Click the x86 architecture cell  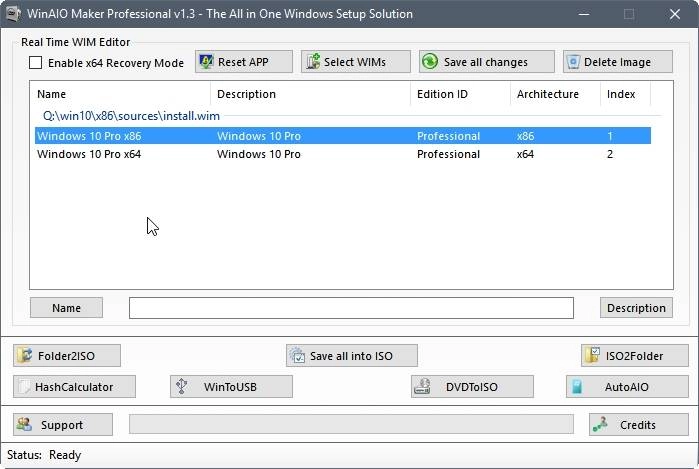click(x=525, y=136)
